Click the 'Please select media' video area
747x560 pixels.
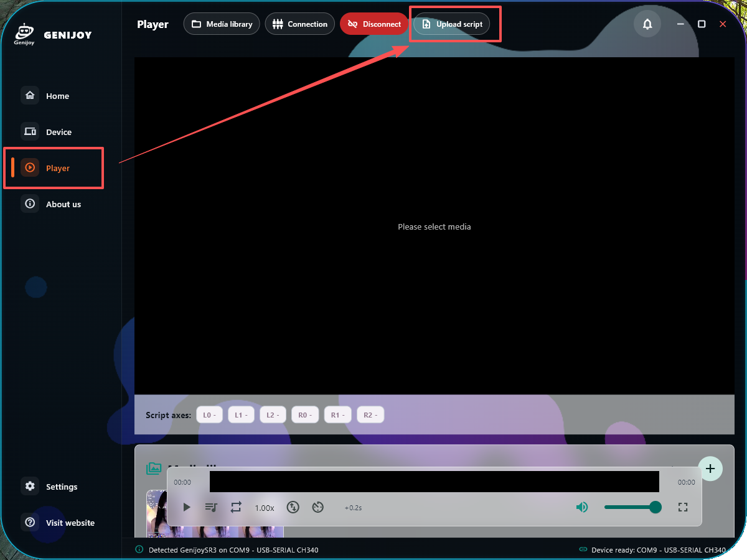click(435, 226)
